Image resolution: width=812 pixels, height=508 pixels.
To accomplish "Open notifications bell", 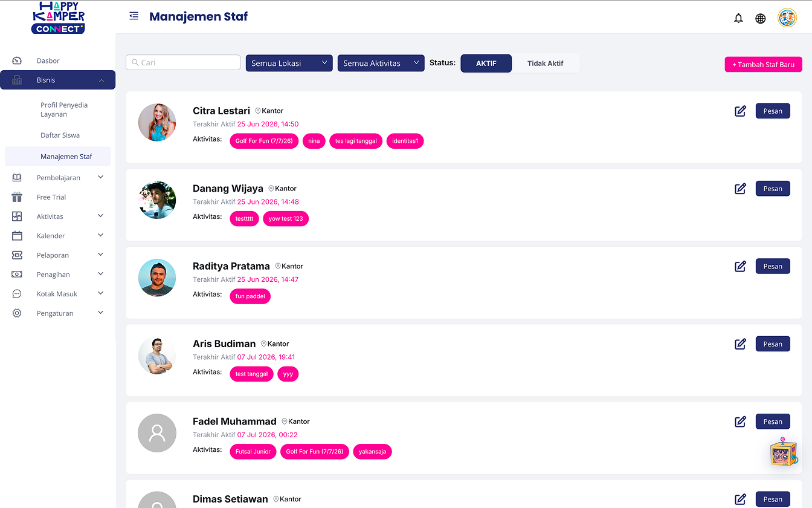I will 738,18.
